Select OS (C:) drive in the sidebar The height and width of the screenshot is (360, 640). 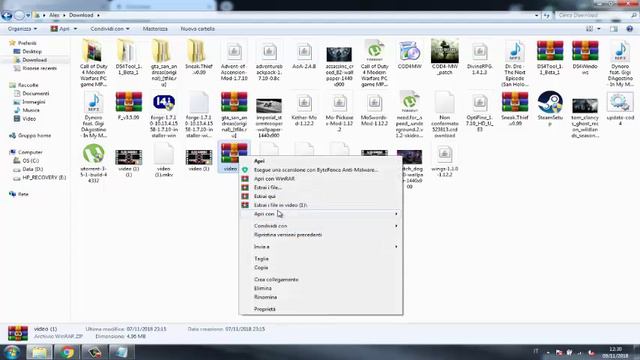(31, 161)
